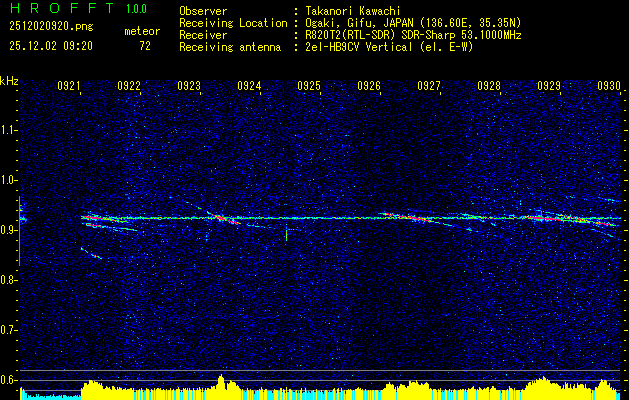Click time marker 0921

click(69, 85)
